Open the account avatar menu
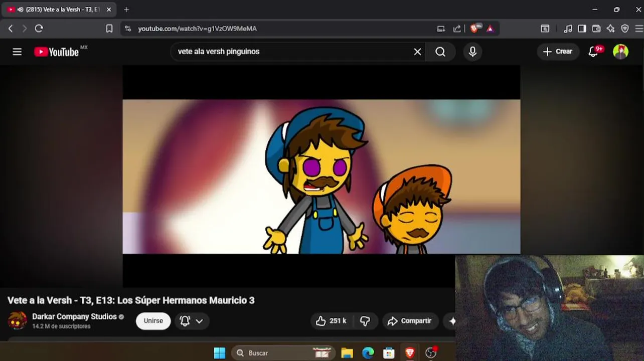Viewport: 644px width, 361px height. click(x=621, y=52)
